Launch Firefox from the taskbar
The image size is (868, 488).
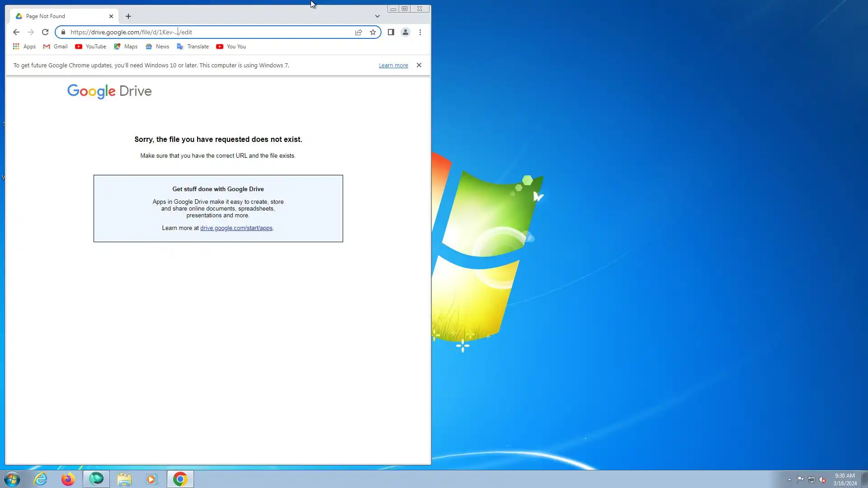(68, 479)
